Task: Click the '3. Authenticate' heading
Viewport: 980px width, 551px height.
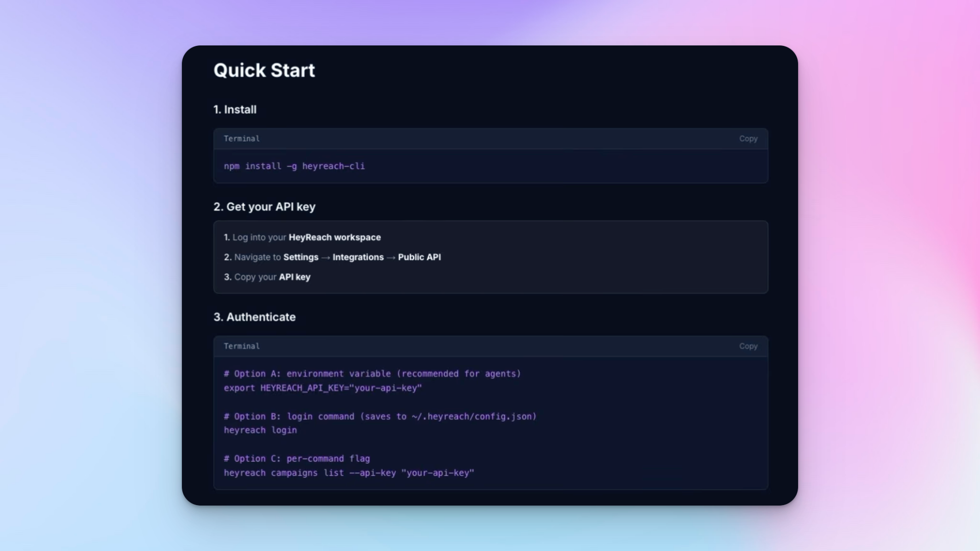Action: pyautogui.click(x=255, y=317)
